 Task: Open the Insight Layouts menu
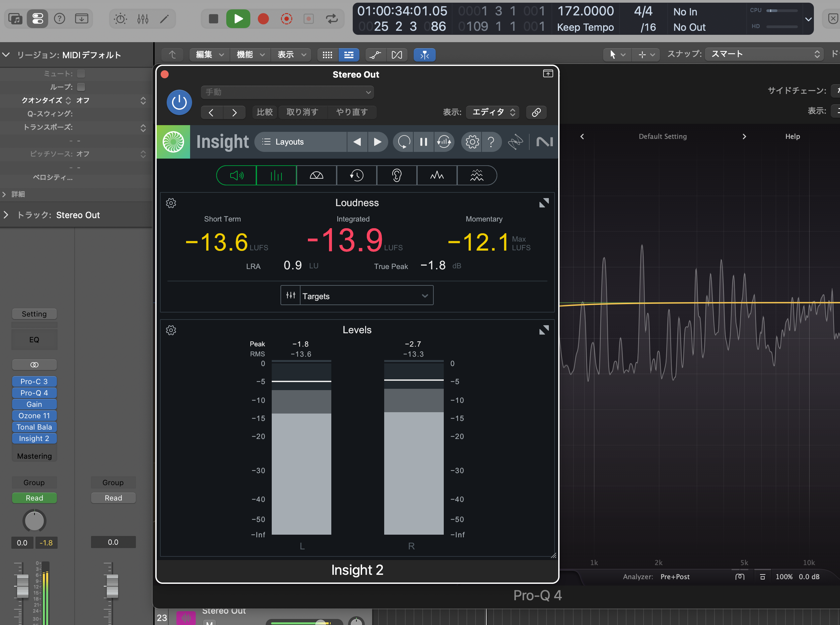coord(301,142)
